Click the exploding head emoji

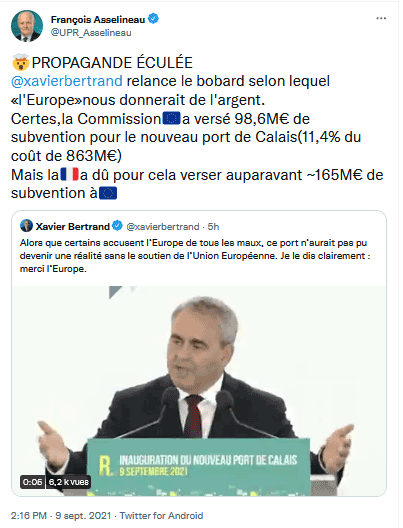point(21,62)
